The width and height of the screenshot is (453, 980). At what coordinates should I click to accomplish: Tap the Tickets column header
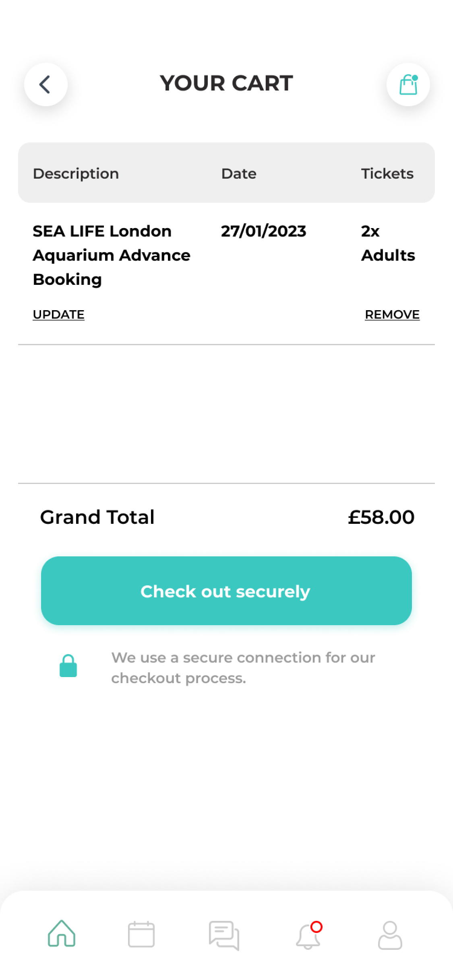(x=387, y=173)
